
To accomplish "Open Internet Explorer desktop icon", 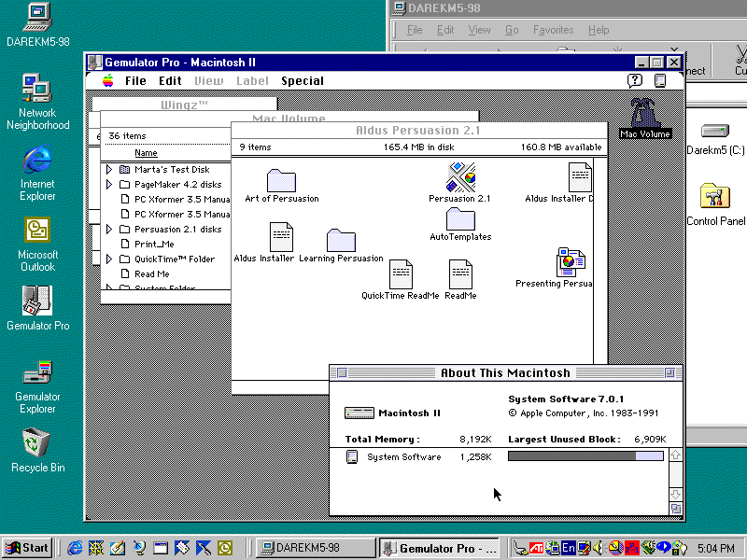I will click(x=37, y=159).
